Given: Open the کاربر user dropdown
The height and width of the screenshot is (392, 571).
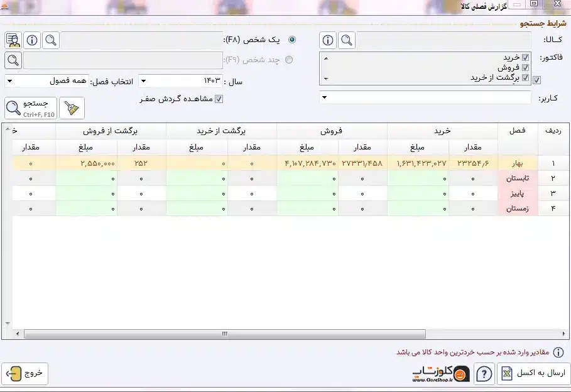Looking at the screenshot, I should (325, 97).
